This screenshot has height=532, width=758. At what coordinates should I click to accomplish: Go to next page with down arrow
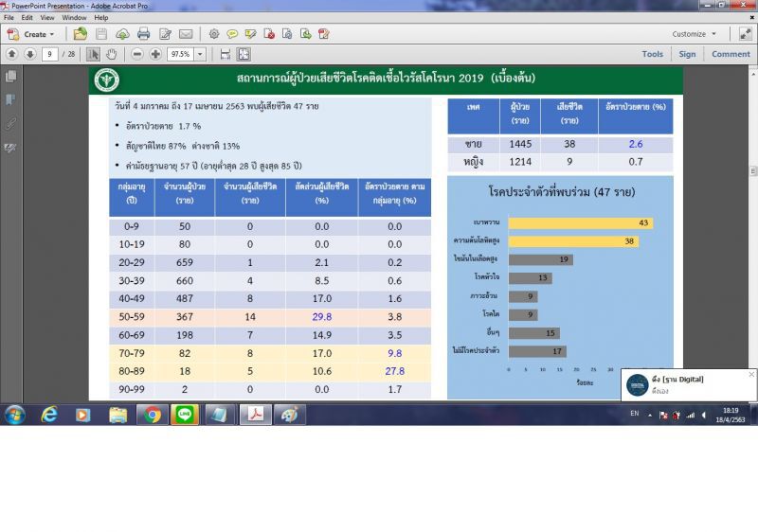pos(30,54)
